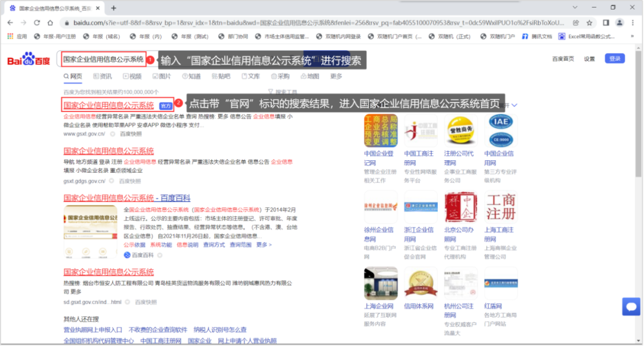Open the sd.gsxt.gov.cn search result title
This screenshot has width=644, height=346.
point(109,272)
